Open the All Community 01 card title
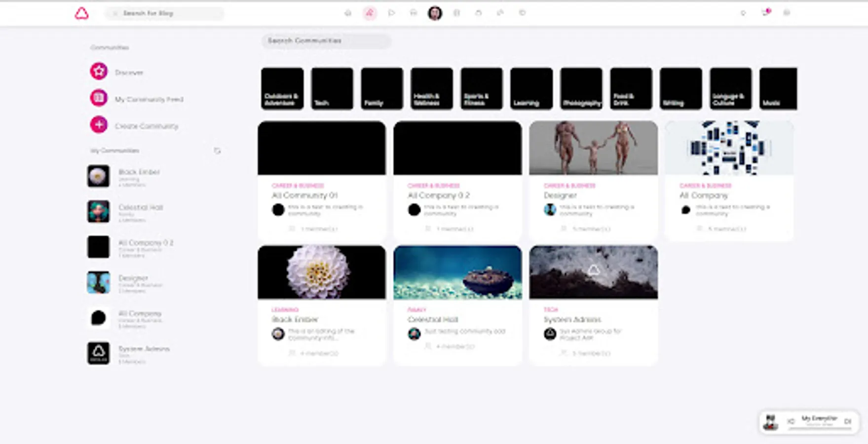Screen dimensions: 868x444 [304, 195]
